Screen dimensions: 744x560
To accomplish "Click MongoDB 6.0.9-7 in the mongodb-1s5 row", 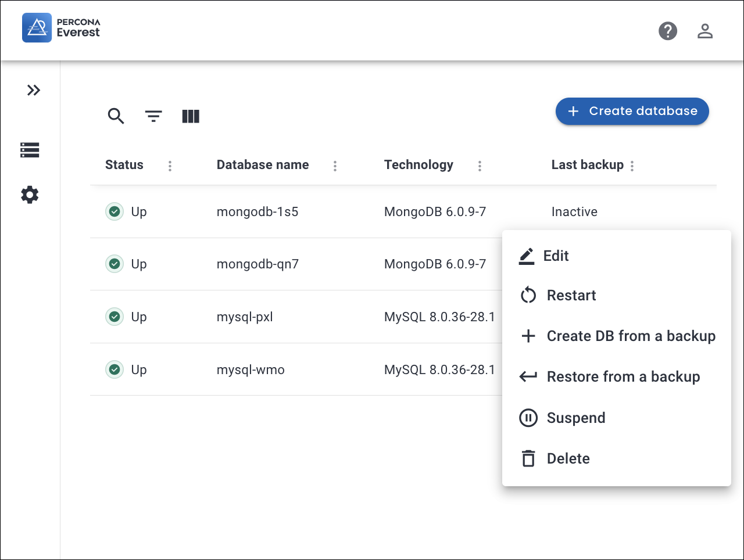I will (x=435, y=211).
